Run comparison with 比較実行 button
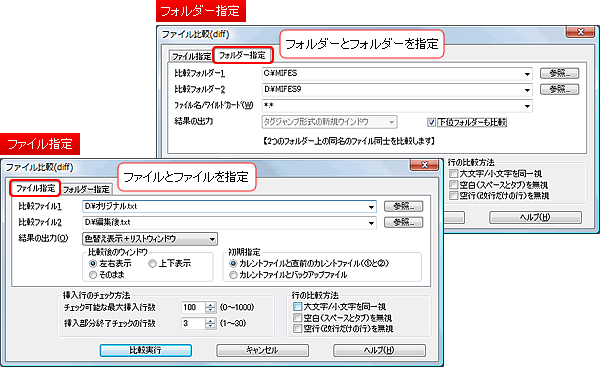The image size is (600, 367). pos(146,350)
